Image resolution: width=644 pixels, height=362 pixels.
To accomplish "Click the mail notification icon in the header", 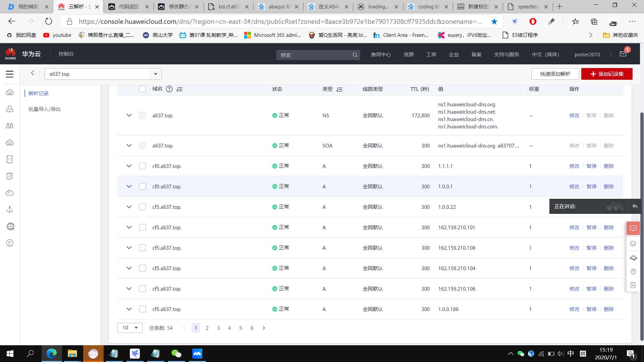I will tap(623, 54).
